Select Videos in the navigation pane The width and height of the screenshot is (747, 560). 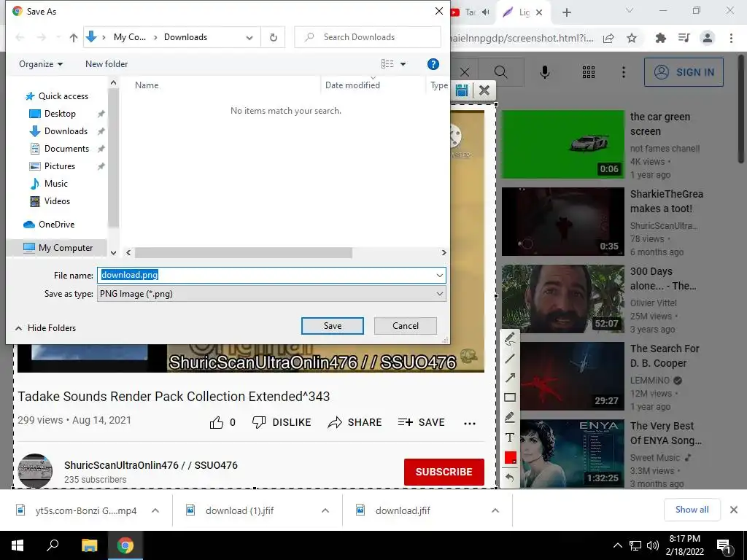coord(50,201)
